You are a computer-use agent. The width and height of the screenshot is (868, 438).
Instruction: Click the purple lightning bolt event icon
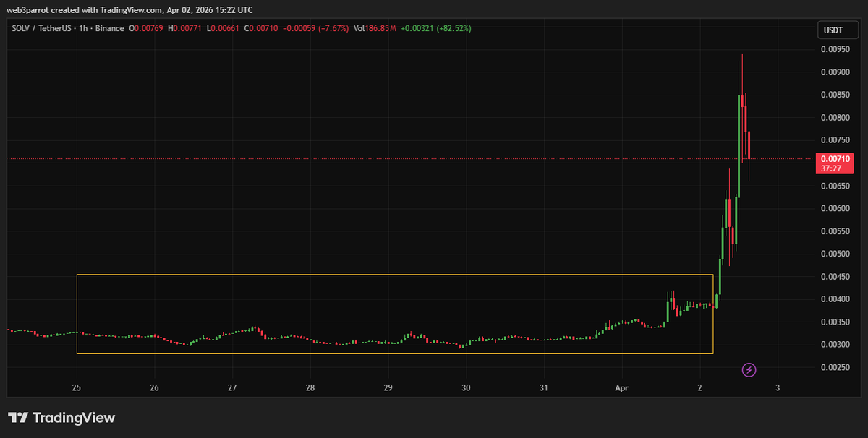point(749,370)
